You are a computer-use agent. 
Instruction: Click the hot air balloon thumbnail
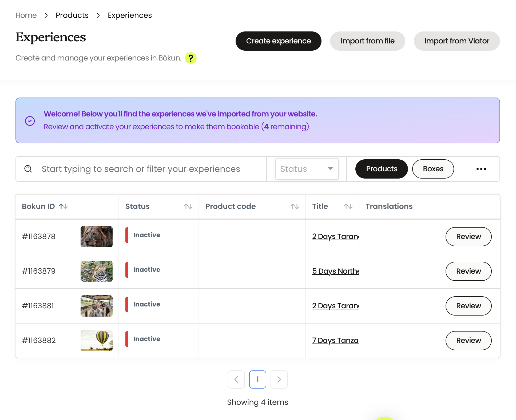[x=97, y=341]
